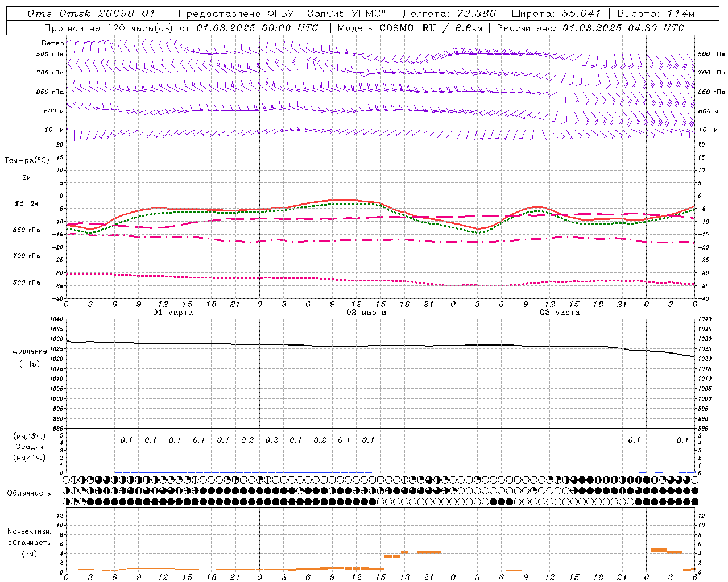Image resolution: width=728 pixels, height=582 pixels.
Task: Click the Облачность panel label
Action: point(29,493)
